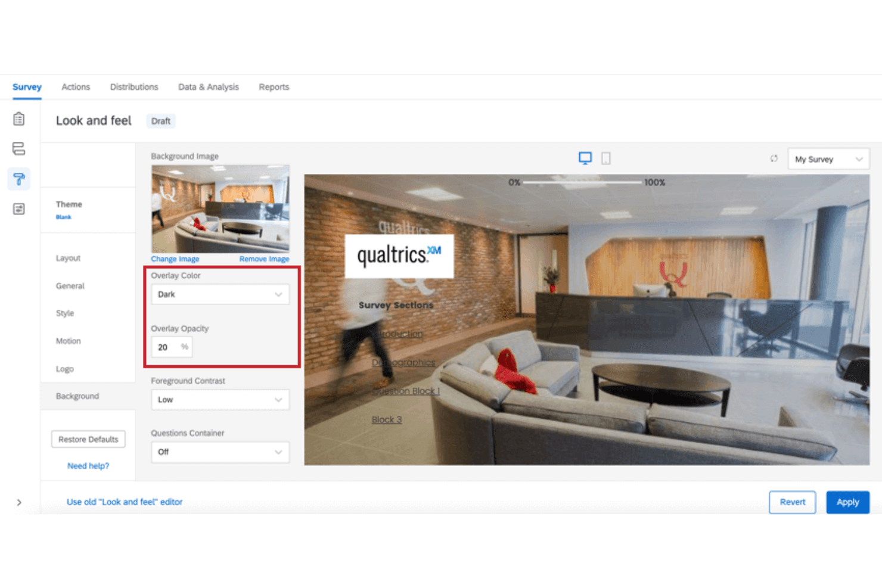
Task: Click the qualtrics XM logo in preview
Action: (399, 256)
